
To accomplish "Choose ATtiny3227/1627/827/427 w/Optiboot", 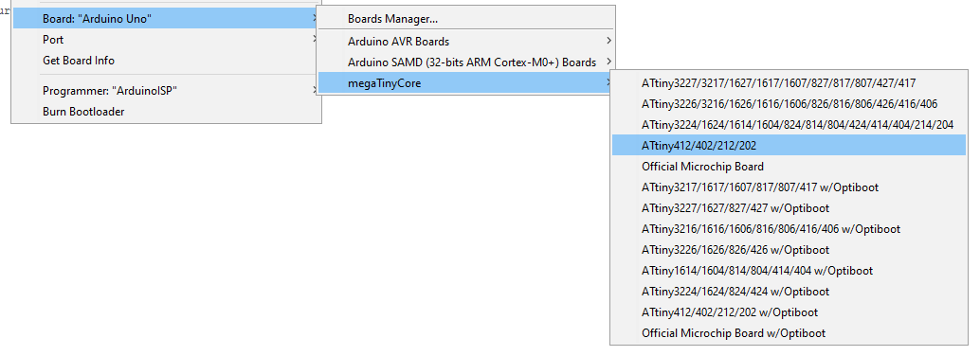I will click(x=789, y=208).
